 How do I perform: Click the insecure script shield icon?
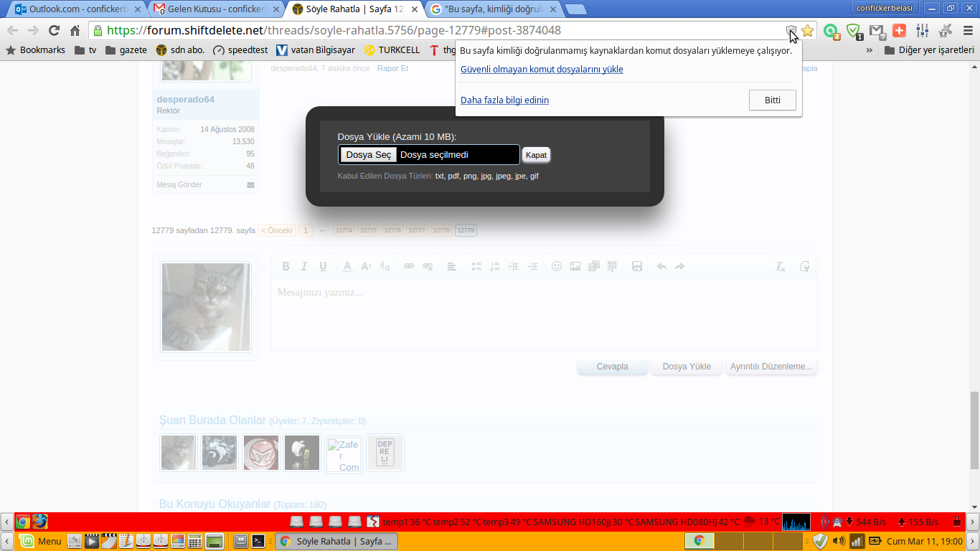coord(791,31)
